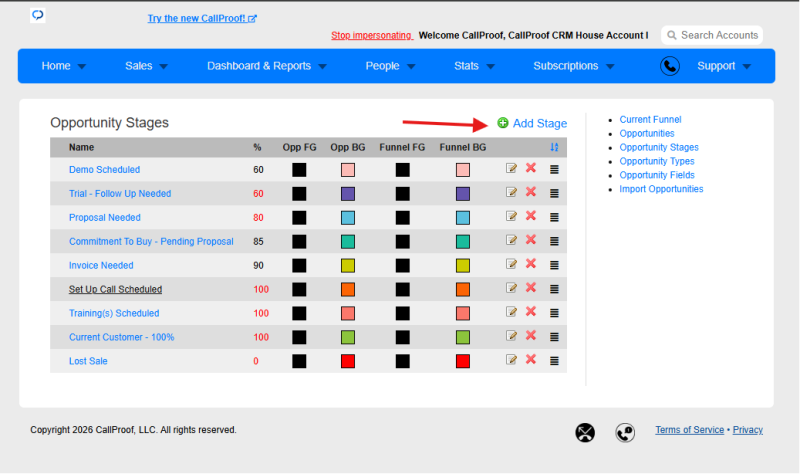Click Trial Follow Up purple Funnel BG swatch
Viewport: 800px width, 474px height.
point(463,194)
